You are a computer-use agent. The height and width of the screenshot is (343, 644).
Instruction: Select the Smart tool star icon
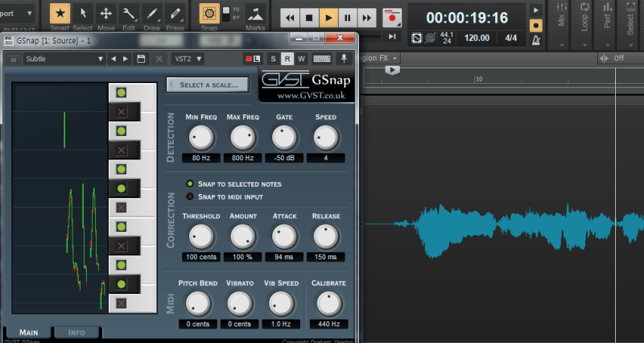point(60,14)
